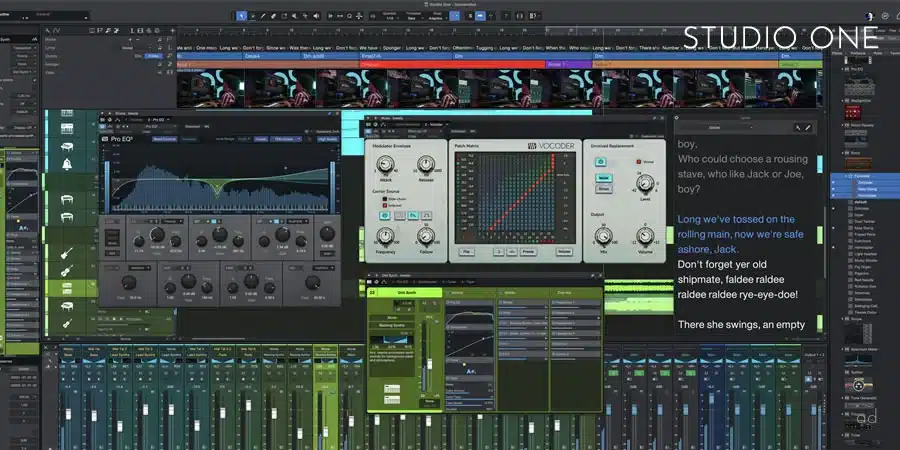Toggle the blue Snap button in toolbar
900x450 pixels.
click(x=455, y=15)
